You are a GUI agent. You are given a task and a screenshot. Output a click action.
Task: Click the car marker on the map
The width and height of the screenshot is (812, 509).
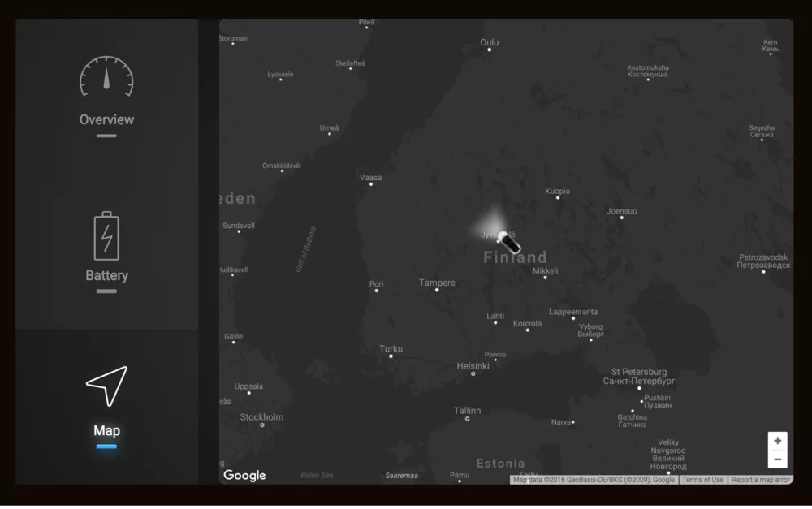[509, 242]
